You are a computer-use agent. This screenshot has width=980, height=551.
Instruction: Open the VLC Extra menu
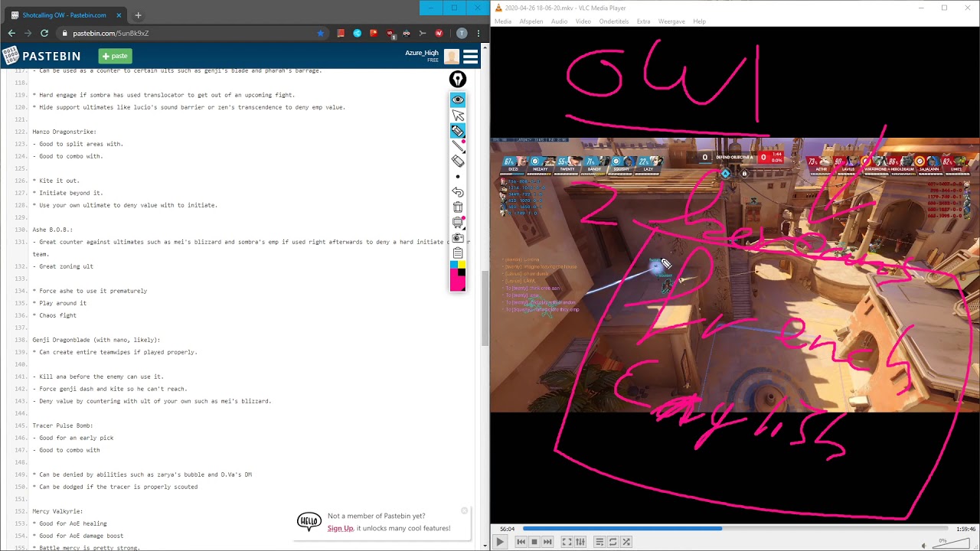coord(644,21)
